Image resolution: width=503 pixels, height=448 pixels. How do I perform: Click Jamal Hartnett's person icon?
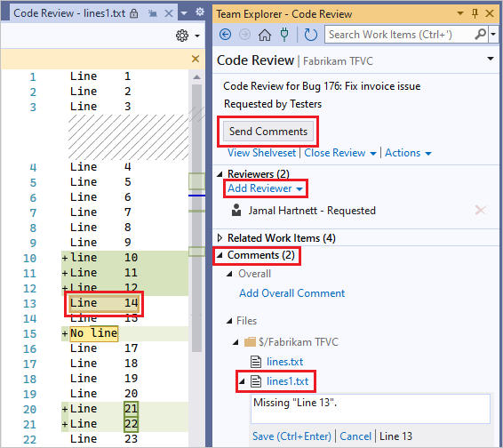pyautogui.click(x=236, y=210)
